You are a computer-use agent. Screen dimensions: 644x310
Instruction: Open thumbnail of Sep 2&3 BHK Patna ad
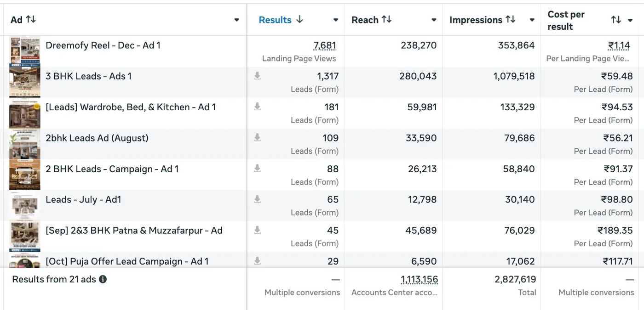click(25, 236)
